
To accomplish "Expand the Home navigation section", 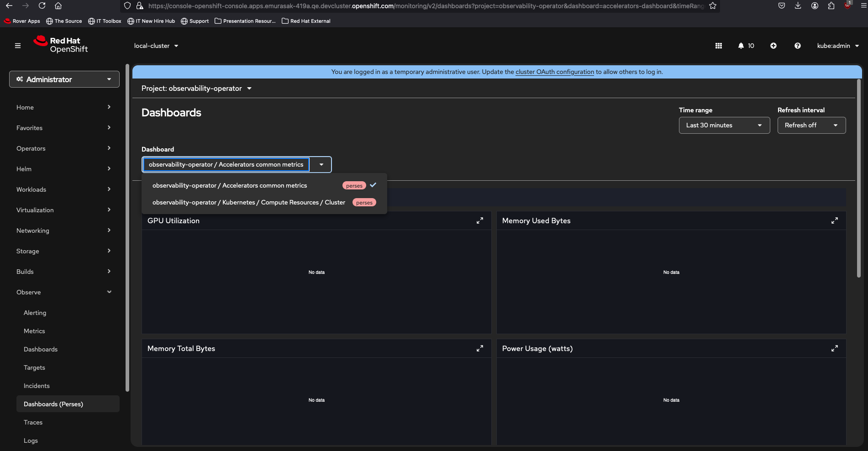I will click(x=64, y=107).
